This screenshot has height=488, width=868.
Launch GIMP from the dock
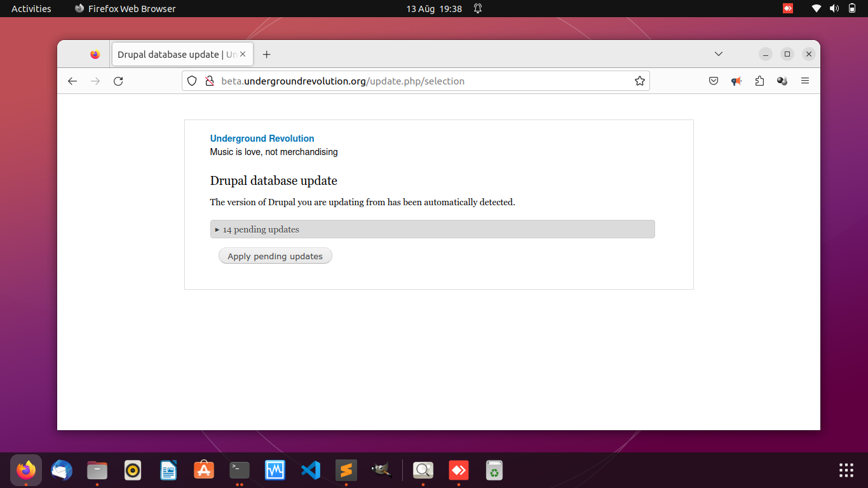click(x=382, y=470)
